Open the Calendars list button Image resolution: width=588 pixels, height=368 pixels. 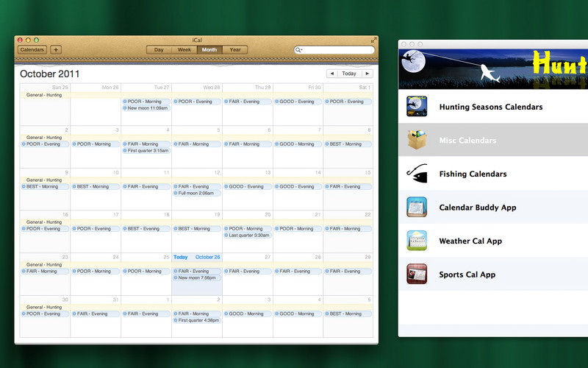(32, 50)
